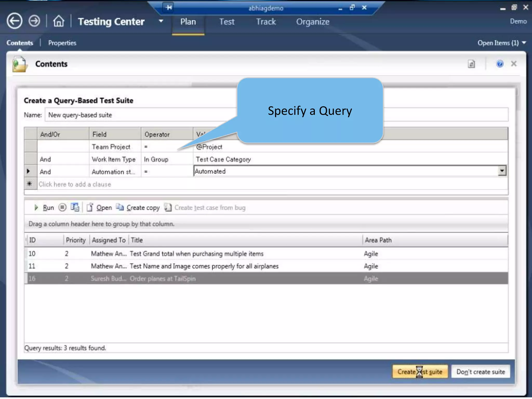Viewport: 532px width, 399px height.
Task: Select the Automation st... field cell
Action: 115,172
